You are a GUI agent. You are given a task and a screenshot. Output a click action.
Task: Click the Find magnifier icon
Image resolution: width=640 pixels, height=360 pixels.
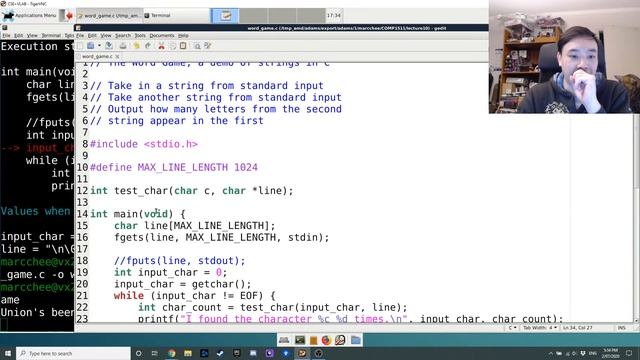pyautogui.click(x=197, y=46)
